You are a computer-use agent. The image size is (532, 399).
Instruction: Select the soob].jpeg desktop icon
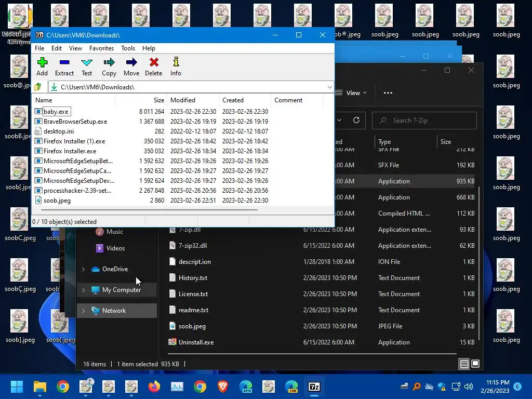coord(20,326)
